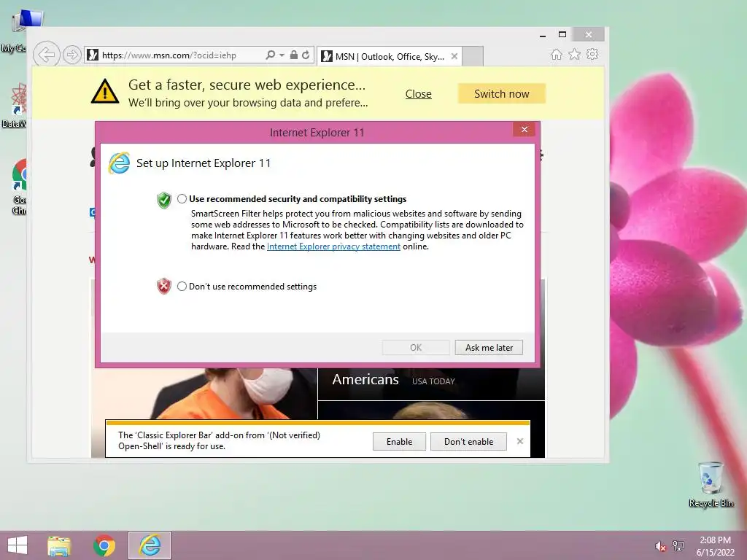Click the warning triangle in the yellow banner
The height and width of the screenshot is (560, 747).
tap(105, 91)
